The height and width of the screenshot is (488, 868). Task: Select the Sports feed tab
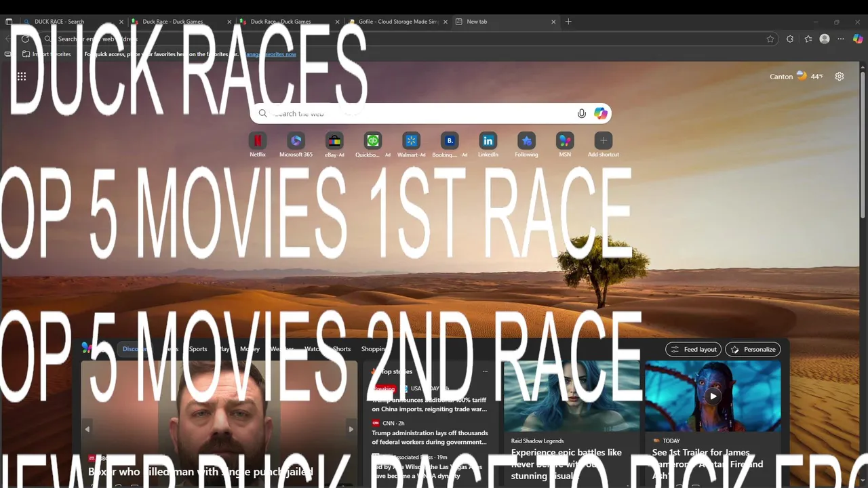tap(198, 349)
